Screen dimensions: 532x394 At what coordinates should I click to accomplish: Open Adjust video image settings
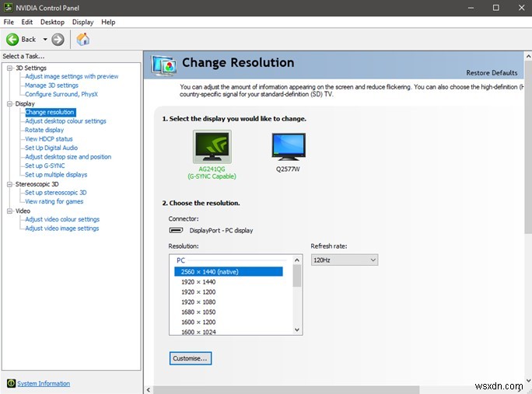click(x=61, y=228)
